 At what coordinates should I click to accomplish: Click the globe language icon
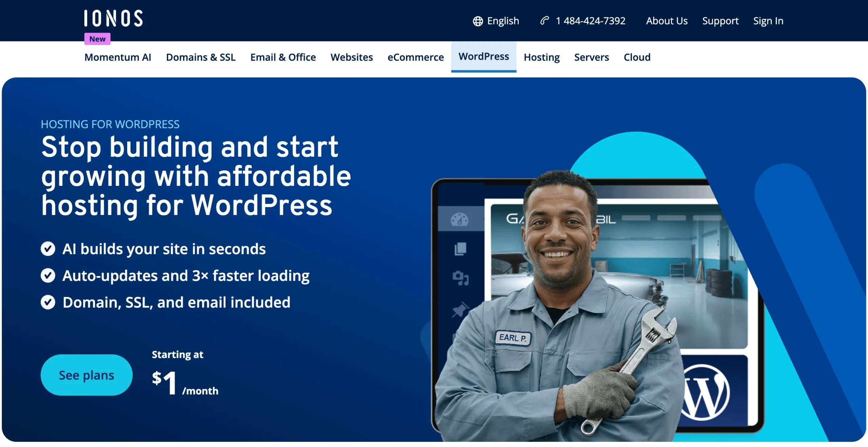pyautogui.click(x=478, y=21)
